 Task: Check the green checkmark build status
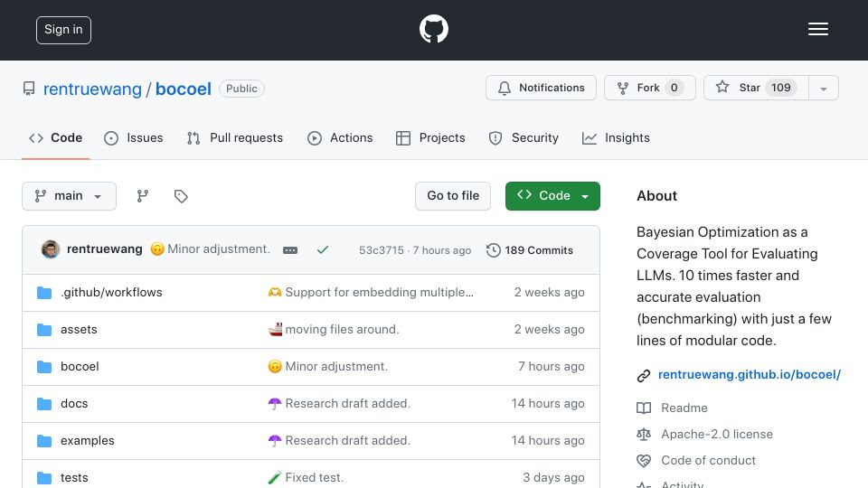pos(323,250)
